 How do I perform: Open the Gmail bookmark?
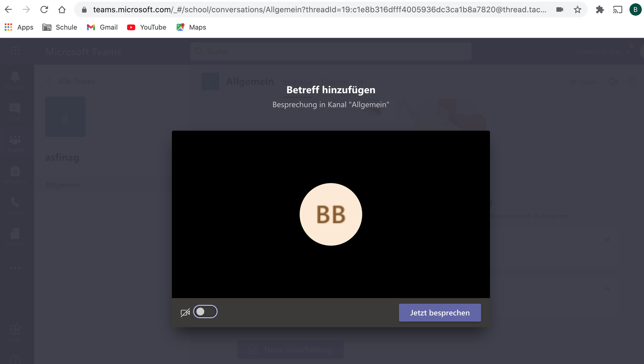point(102,27)
